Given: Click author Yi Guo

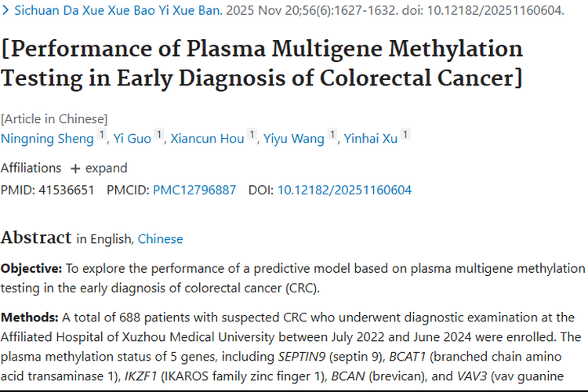Looking at the screenshot, I should pos(132,139).
